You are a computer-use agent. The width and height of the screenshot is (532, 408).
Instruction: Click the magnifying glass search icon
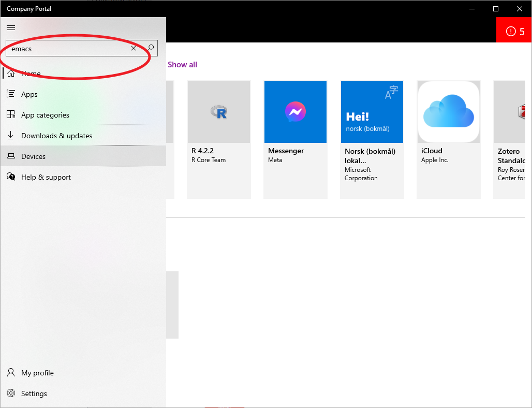click(151, 48)
